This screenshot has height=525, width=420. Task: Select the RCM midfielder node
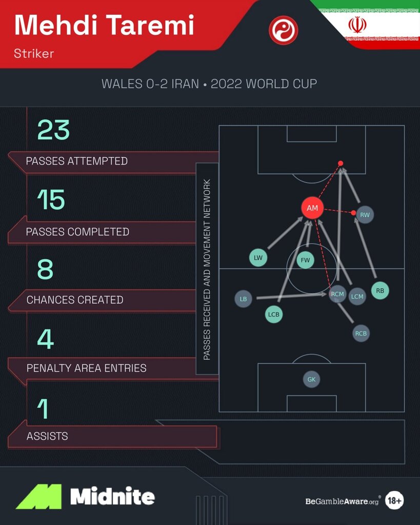point(337,294)
